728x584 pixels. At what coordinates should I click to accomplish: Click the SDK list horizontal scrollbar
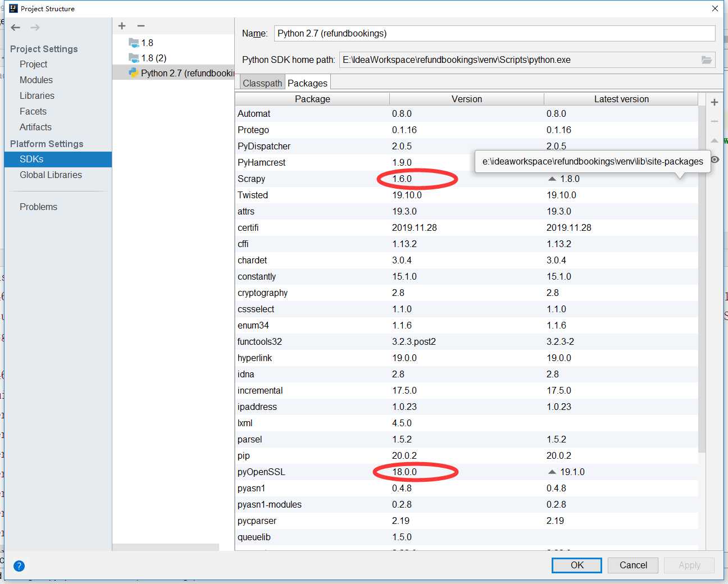[x=166, y=547]
